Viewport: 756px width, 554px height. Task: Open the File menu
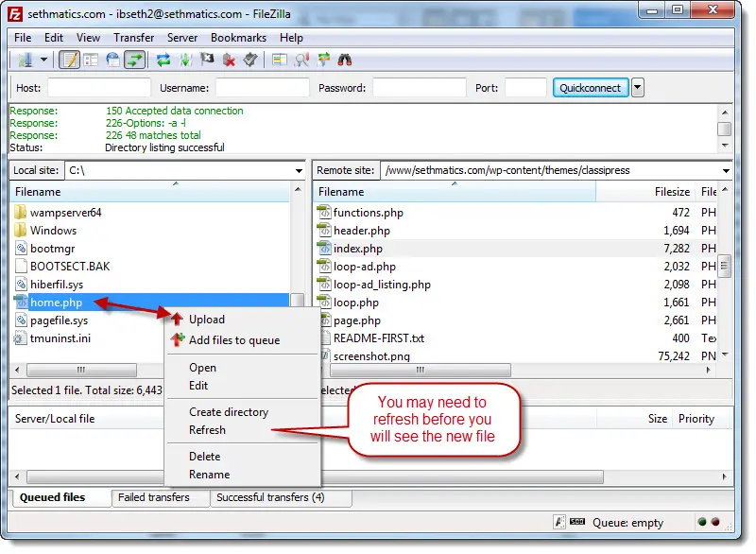(x=23, y=38)
